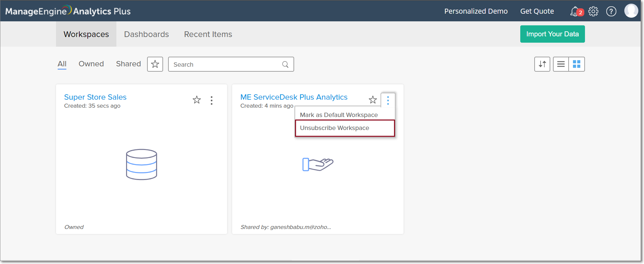Viewport: 644px width, 264px height.
Task: Click the sort workspaces icon
Action: (542, 64)
